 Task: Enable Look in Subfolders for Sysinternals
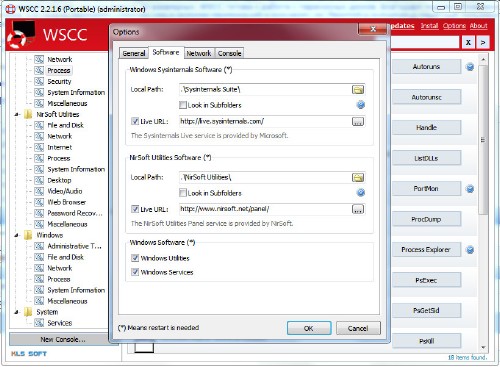tap(183, 105)
